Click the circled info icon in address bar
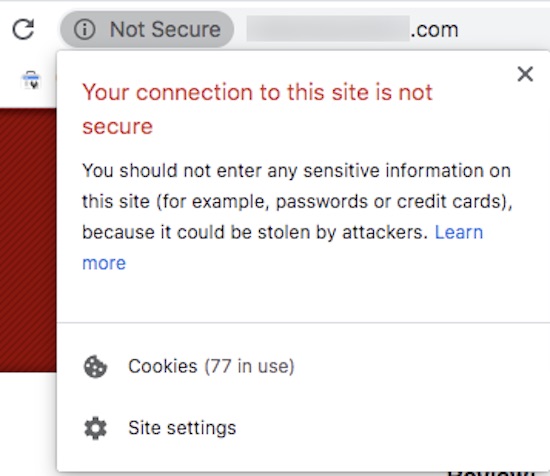550x476 pixels. (84, 29)
